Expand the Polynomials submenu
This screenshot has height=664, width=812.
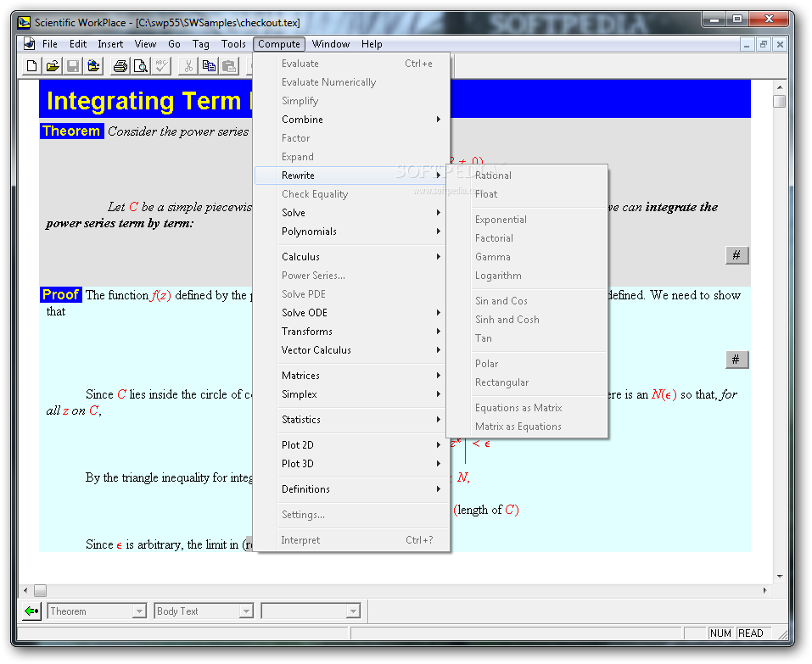351,232
